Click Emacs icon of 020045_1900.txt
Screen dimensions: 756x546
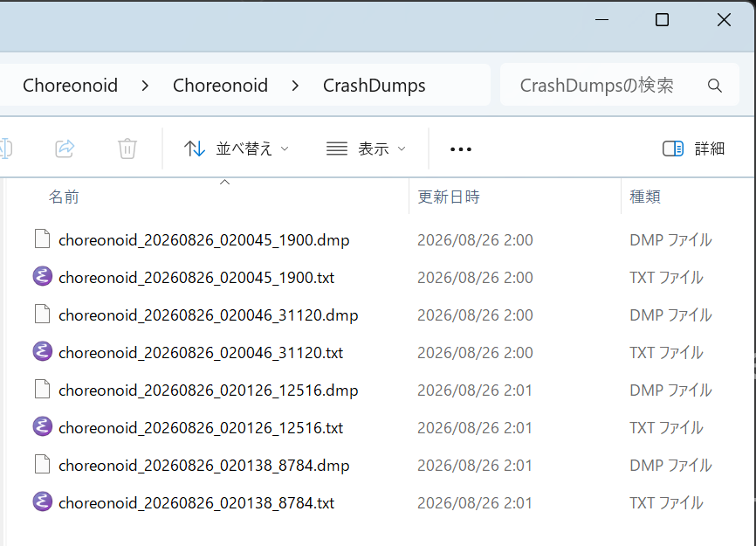pyautogui.click(x=43, y=276)
